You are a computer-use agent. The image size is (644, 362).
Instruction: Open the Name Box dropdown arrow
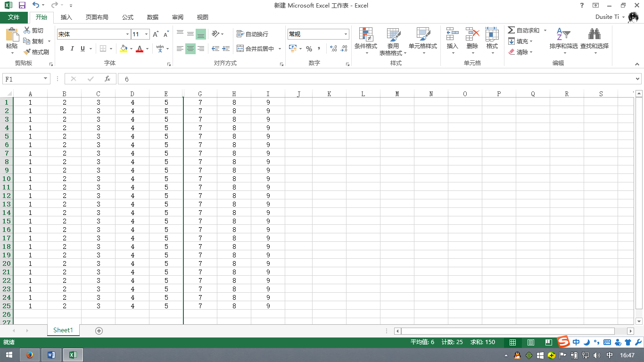coord(46,79)
